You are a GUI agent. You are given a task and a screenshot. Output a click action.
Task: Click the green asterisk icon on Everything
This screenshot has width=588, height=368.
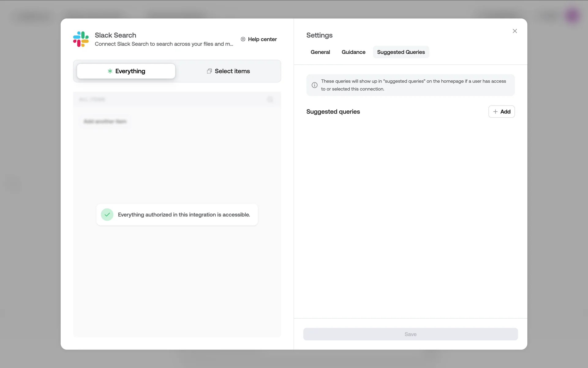(x=110, y=71)
